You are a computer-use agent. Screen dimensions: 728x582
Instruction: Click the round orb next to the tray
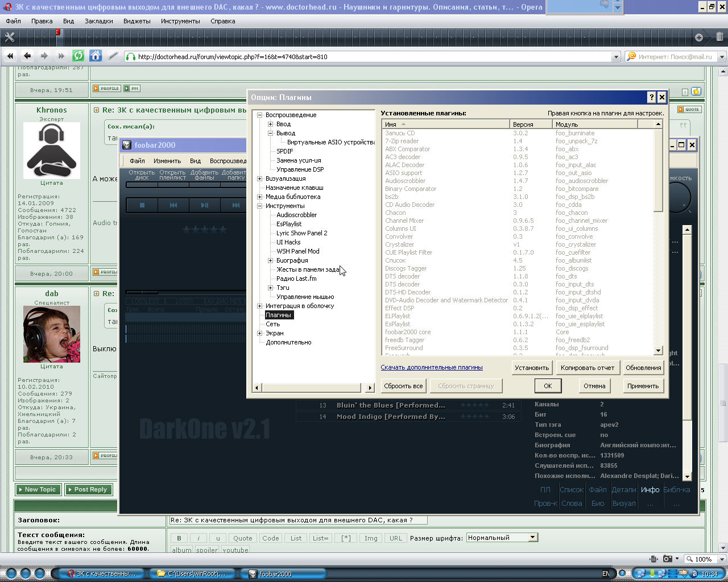[x=622, y=573]
